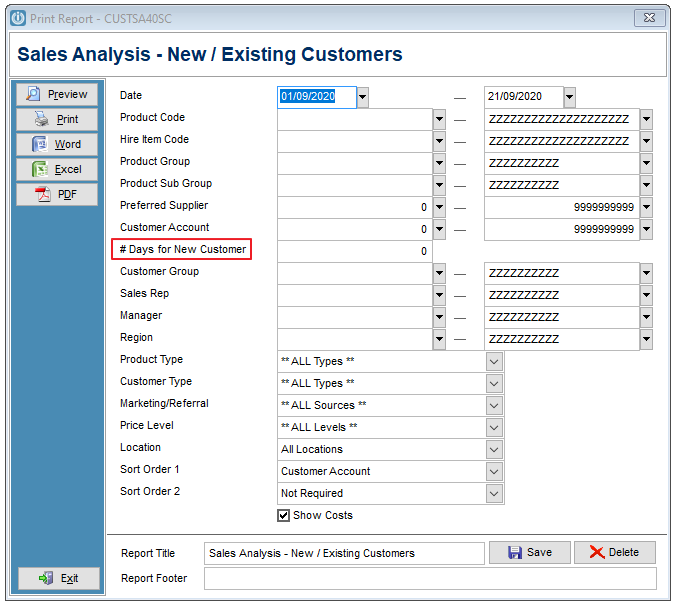The width and height of the screenshot is (675, 605).
Task: Click the start Date input field
Action: pos(317,97)
